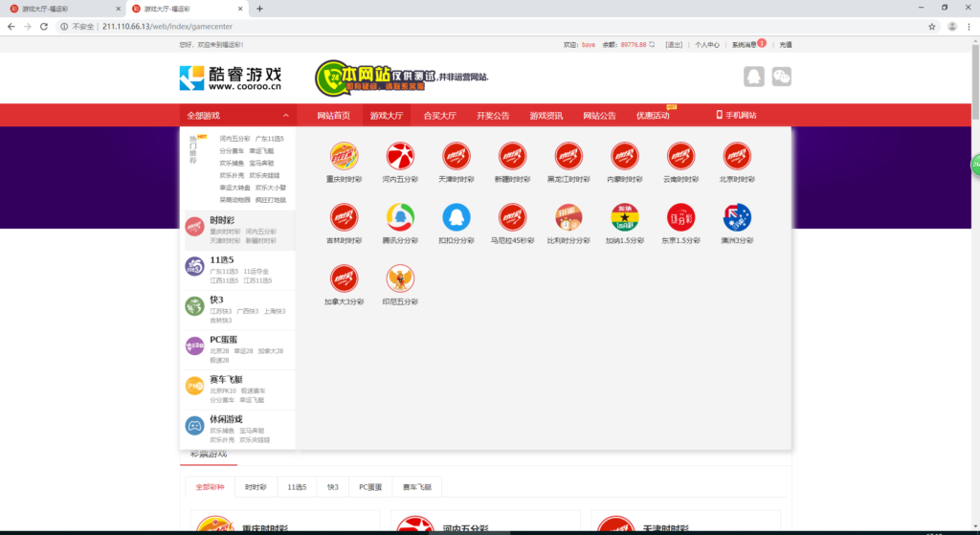Switch to the 快3 lottery tab
Viewport: 980px width, 535px height.
[332, 487]
